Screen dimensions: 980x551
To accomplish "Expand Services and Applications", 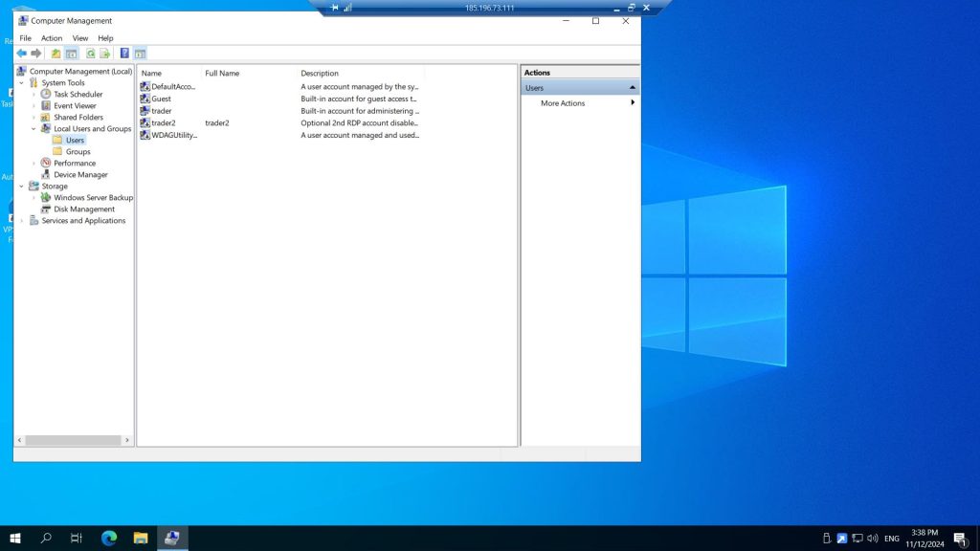I will [22, 221].
